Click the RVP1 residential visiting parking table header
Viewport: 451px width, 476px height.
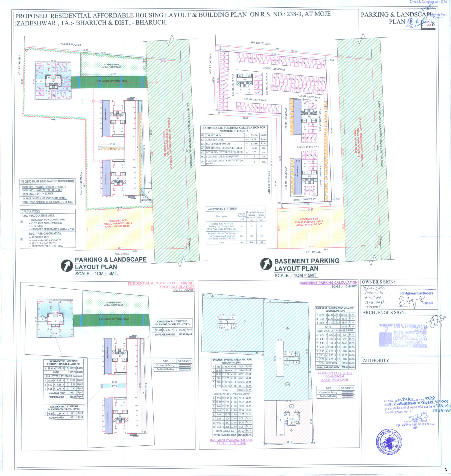coord(63,363)
